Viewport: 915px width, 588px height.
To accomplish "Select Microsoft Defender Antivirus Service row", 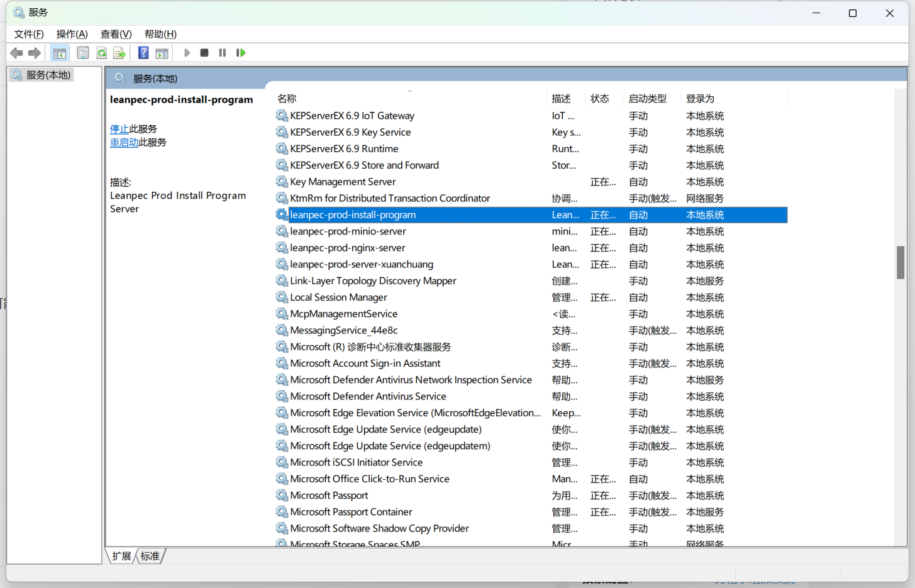I will click(531, 396).
